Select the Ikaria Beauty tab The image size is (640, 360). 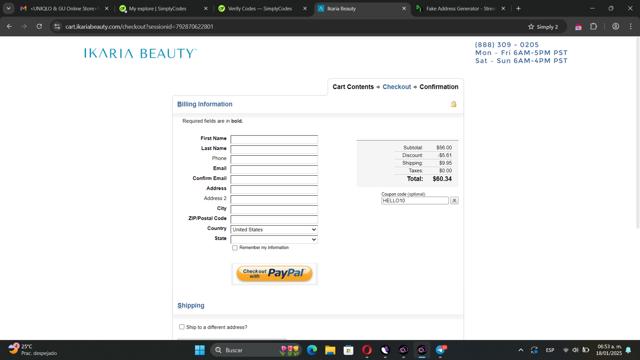coord(362,8)
